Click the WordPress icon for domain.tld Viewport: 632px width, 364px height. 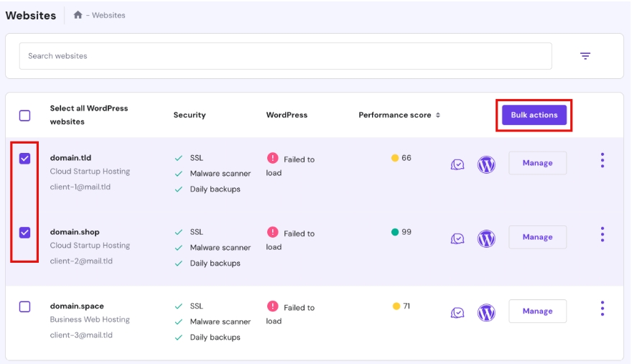(x=486, y=164)
